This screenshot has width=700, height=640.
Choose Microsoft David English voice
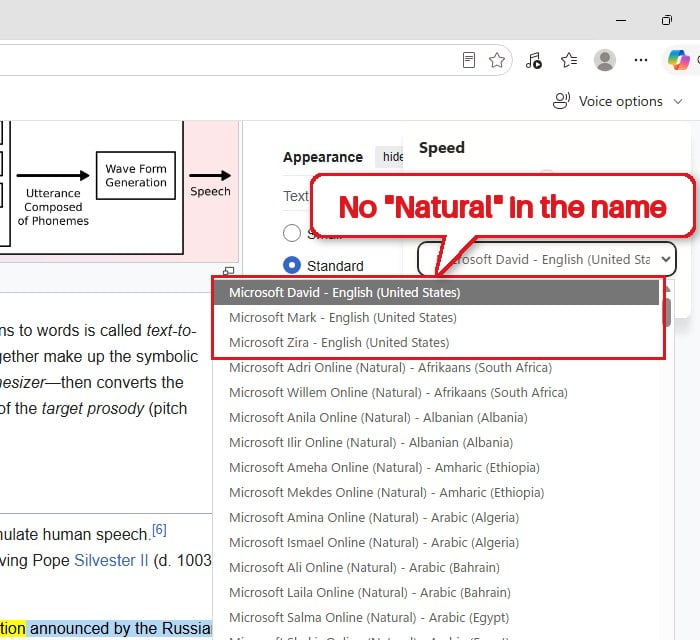(x=436, y=293)
